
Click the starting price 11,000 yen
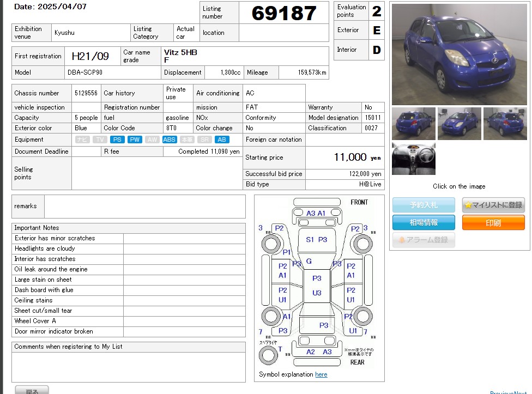[x=357, y=157]
